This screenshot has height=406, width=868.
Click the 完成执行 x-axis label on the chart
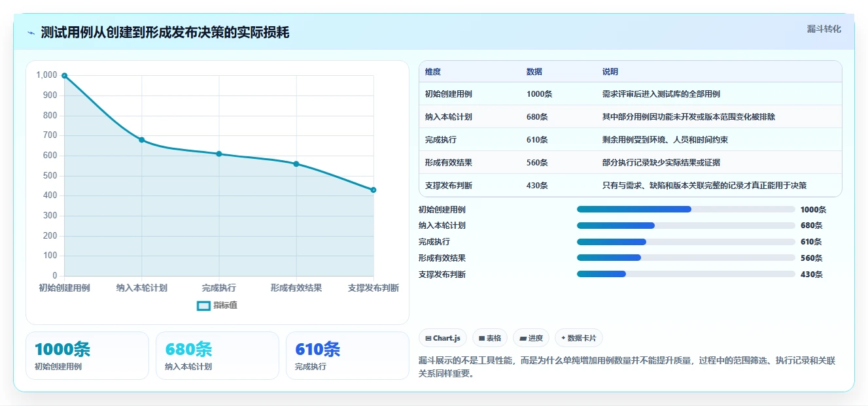219,288
